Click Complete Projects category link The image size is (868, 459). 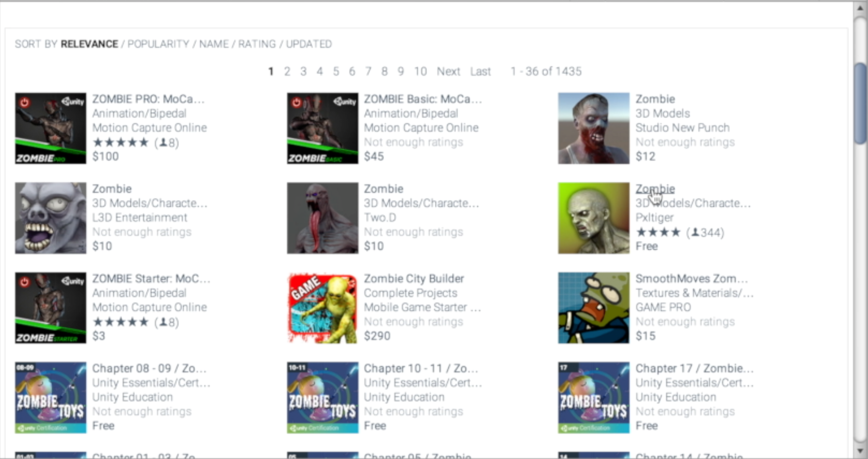411,293
